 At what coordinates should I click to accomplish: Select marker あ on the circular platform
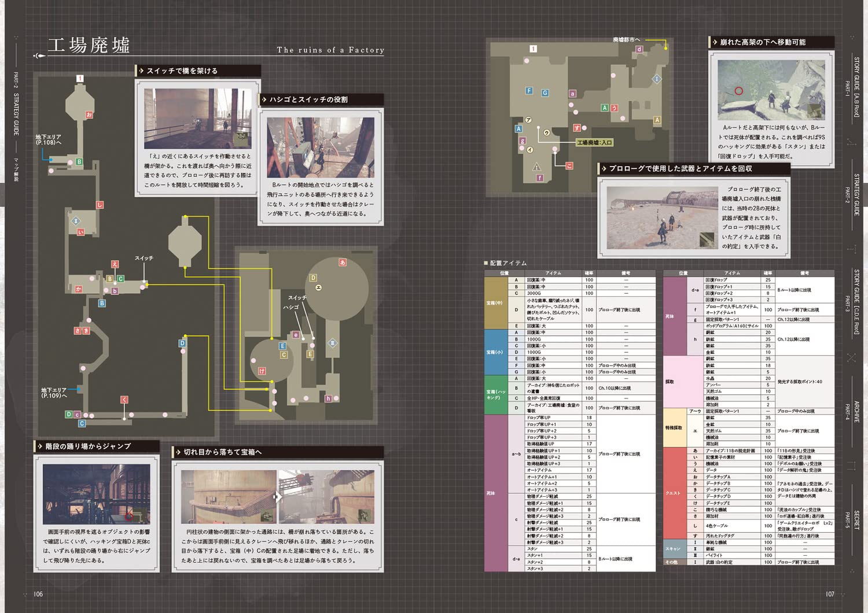[343, 262]
